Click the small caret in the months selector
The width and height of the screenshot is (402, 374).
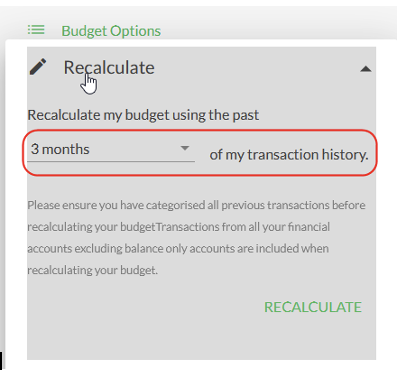point(185,148)
